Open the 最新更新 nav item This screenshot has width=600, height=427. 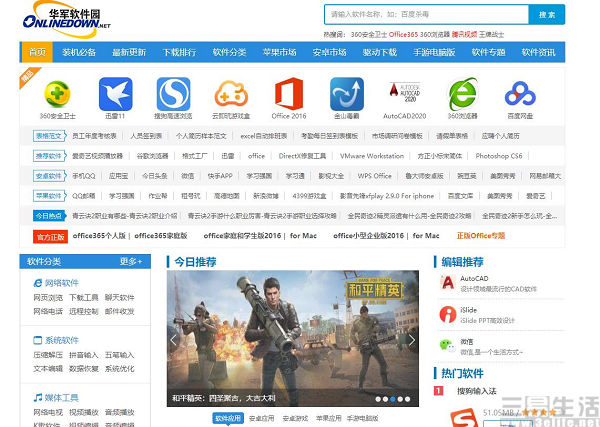(x=129, y=52)
